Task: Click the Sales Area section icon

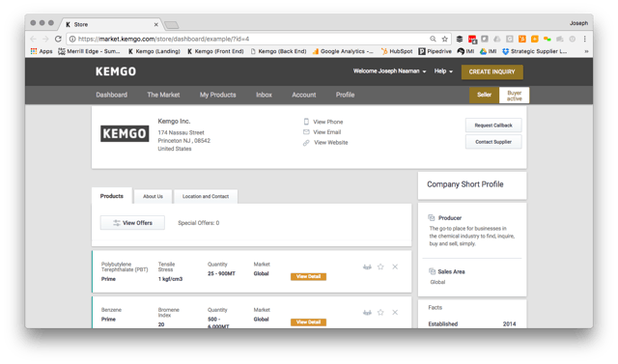Action: [432, 271]
